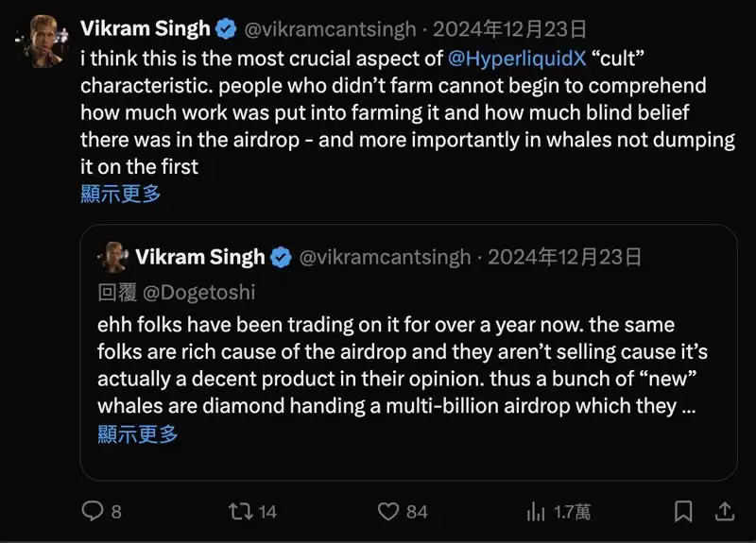The width and height of the screenshot is (756, 543).
Task: Click main tweet verified badge
Action: tap(226, 29)
